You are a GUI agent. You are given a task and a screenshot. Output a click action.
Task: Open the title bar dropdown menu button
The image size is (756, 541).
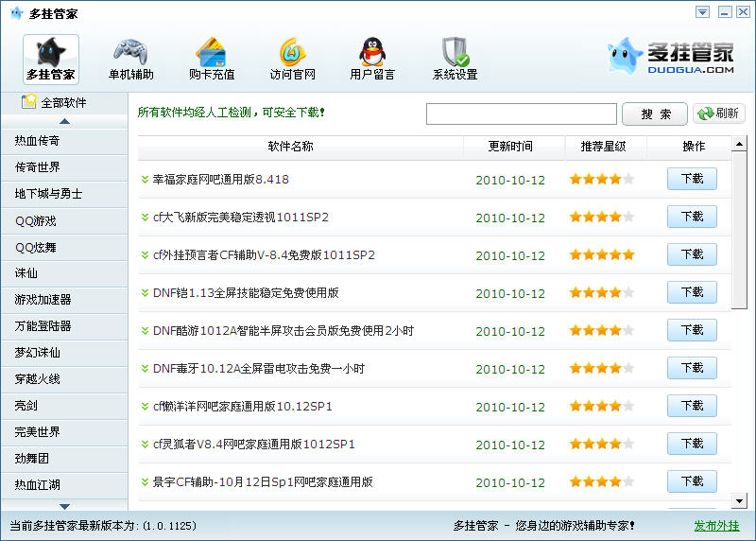(x=702, y=12)
